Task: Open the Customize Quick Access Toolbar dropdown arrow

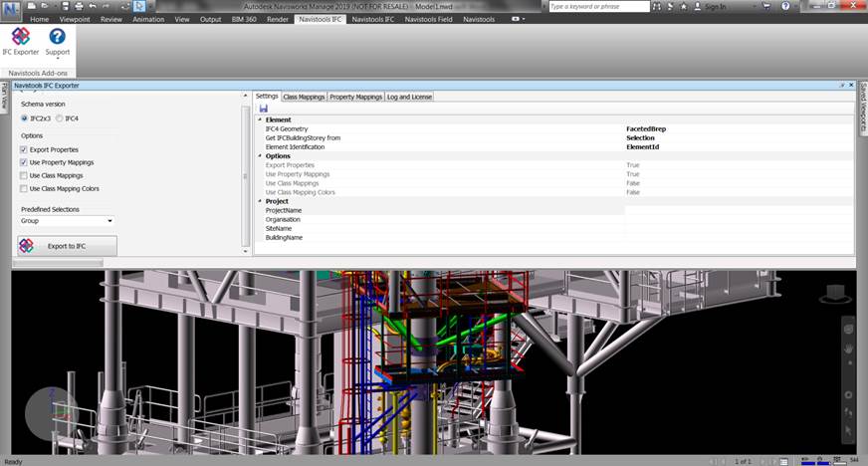Action: pos(149,7)
